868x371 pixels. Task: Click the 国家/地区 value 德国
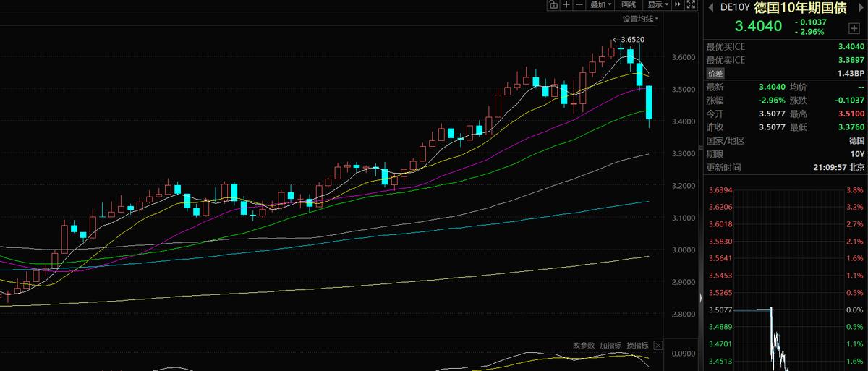(856, 141)
